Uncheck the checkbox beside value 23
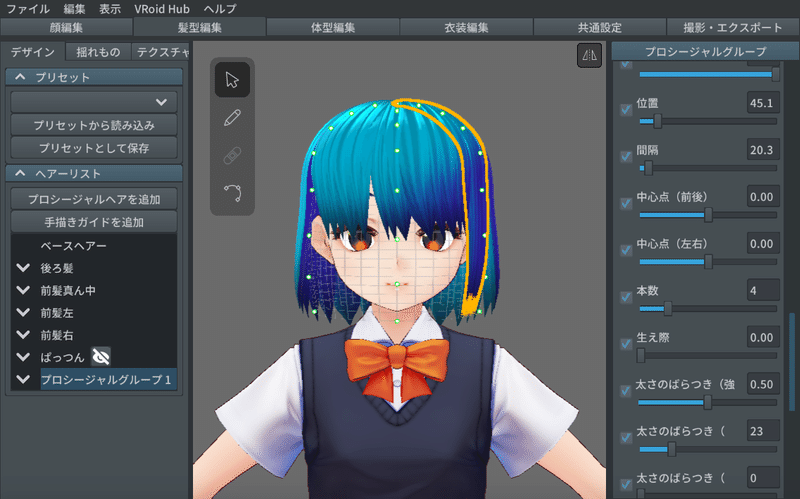Viewport: 800px width, 499px height. [626, 438]
